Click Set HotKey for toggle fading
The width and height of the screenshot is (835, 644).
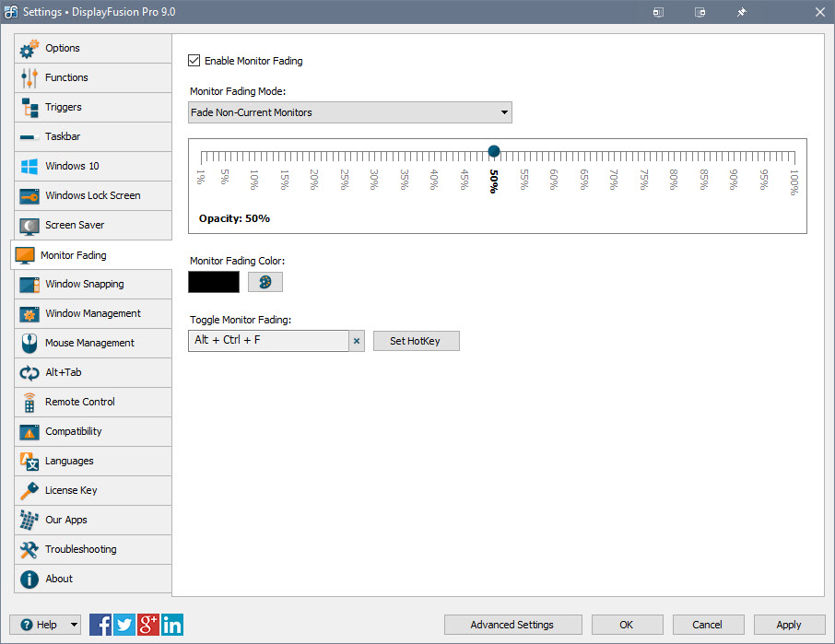[416, 341]
